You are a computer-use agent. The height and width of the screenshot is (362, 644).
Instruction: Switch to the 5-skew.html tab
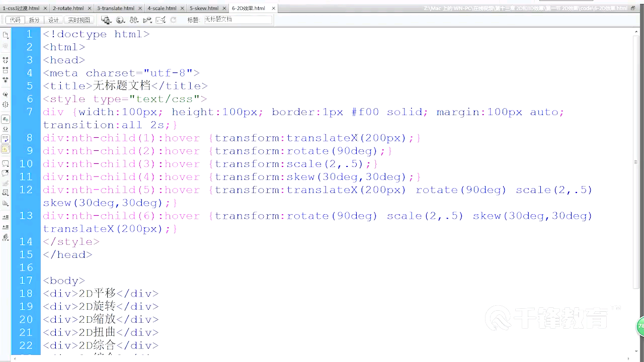pyautogui.click(x=204, y=9)
